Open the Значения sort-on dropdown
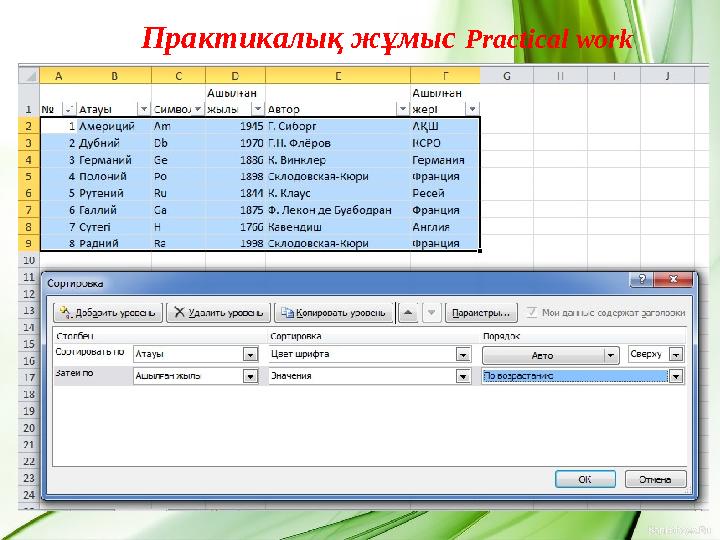 [x=463, y=377]
